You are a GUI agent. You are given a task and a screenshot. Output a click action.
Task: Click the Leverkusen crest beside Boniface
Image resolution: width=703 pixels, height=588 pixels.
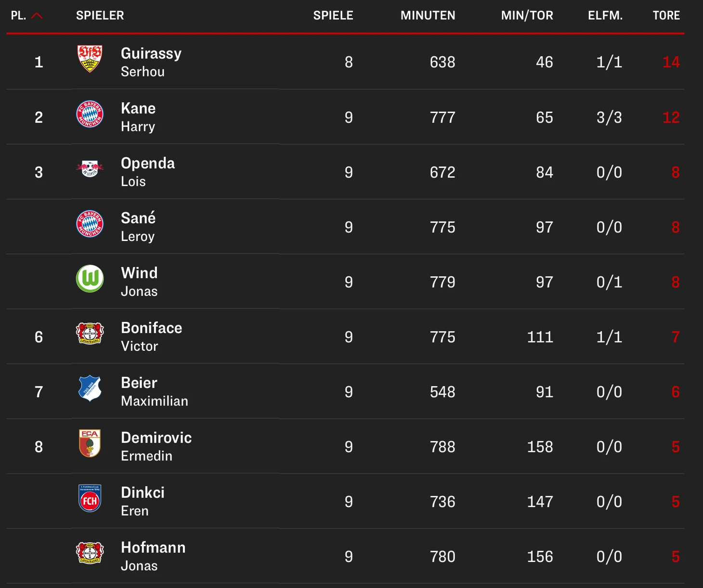coord(90,333)
